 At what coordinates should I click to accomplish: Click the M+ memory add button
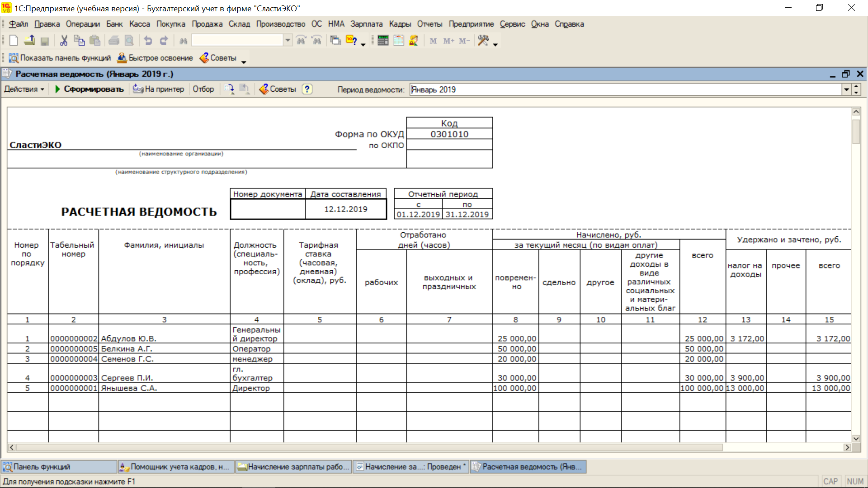pyautogui.click(x=448, y=41)
